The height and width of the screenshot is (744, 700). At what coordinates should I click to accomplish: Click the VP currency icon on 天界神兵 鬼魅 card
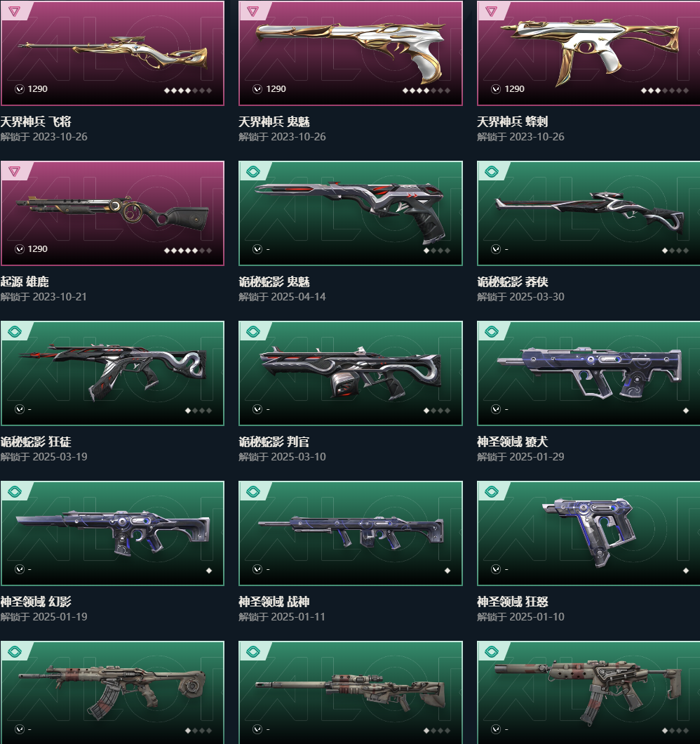click(257, 88)
